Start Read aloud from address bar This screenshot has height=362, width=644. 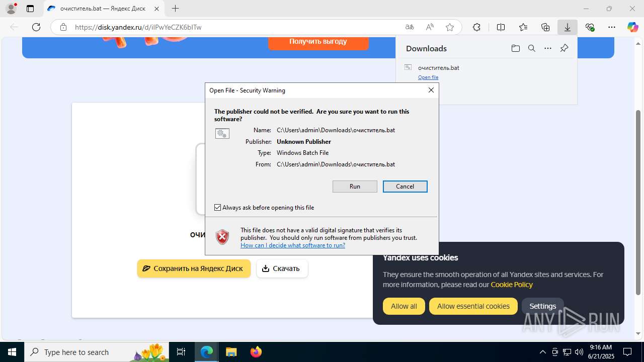430,27
